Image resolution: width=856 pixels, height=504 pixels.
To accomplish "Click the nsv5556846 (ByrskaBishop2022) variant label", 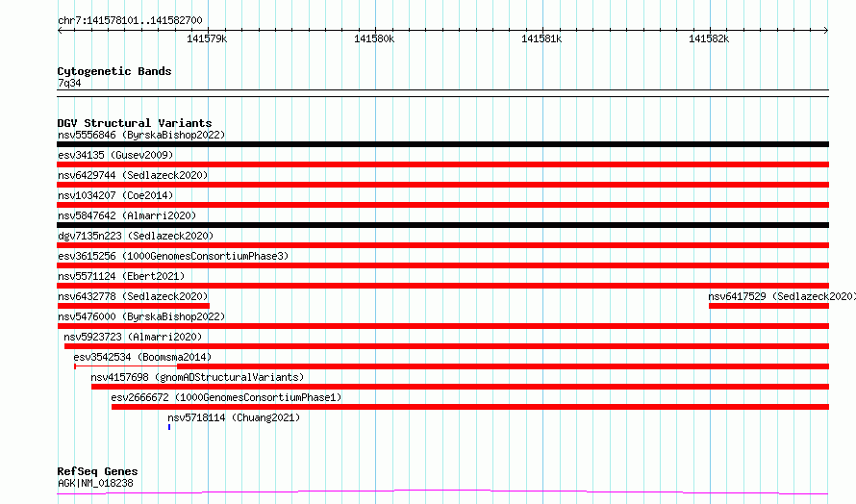I will 141,135.
